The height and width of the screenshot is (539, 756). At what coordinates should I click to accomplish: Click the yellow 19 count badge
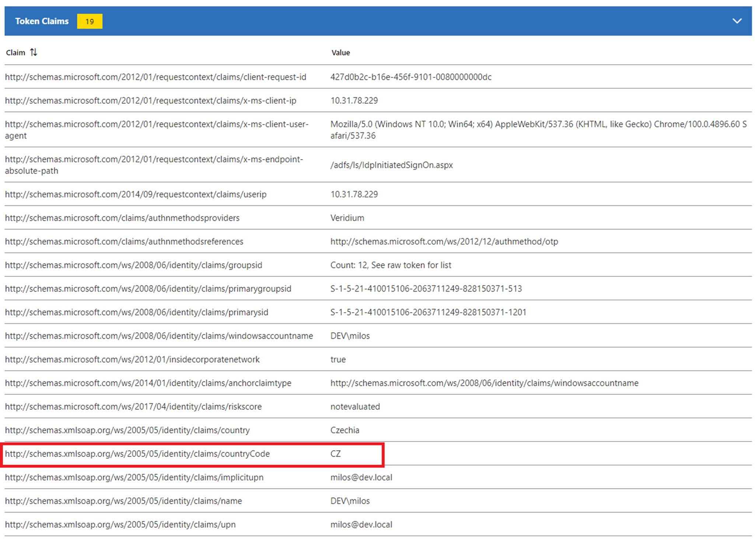pyautogui.click(x=90, y=21)
